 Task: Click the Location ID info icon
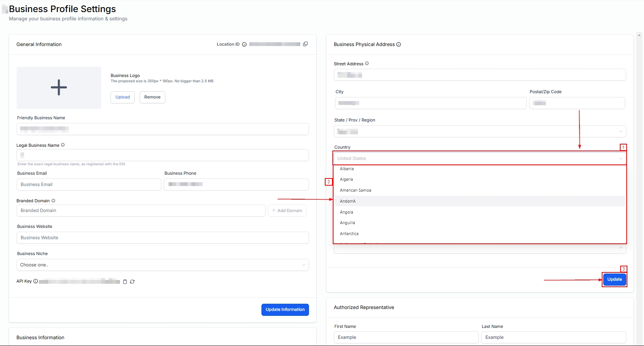coord(244,45)
